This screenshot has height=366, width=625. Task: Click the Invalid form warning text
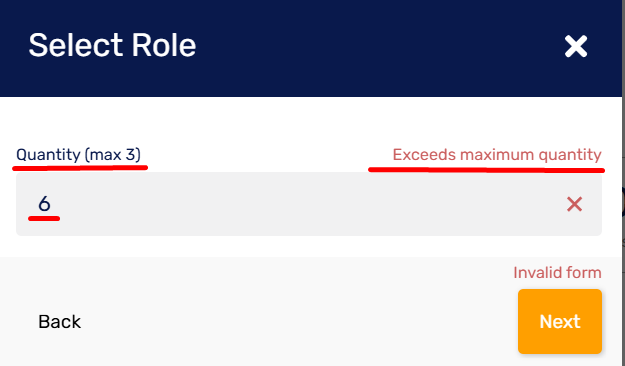pos(557,273)
